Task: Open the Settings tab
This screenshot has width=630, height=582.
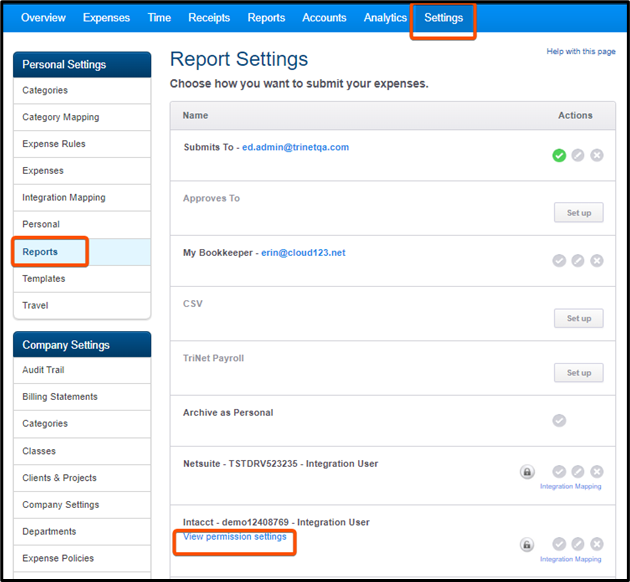Action: 443,18
